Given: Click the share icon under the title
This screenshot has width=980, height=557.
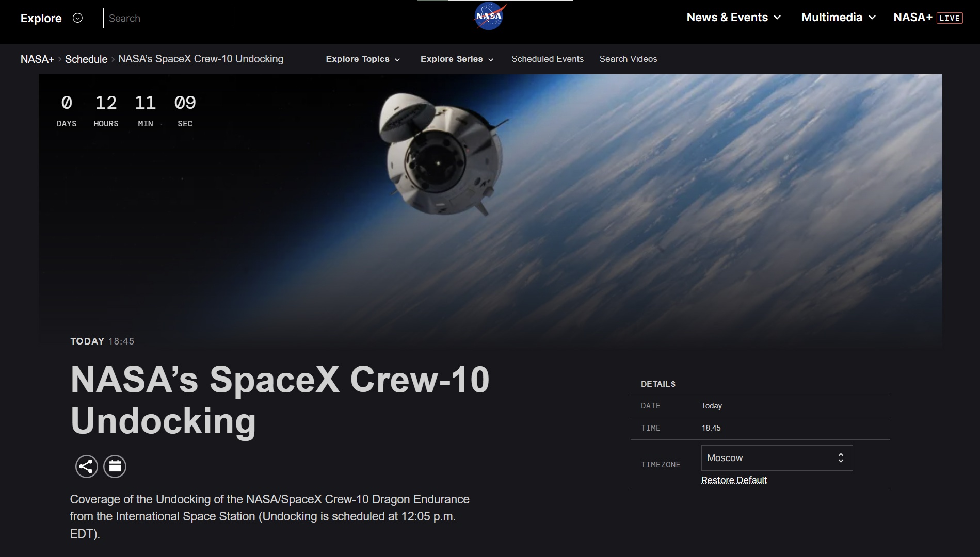Looking at the screenshot, I should click(86, 467).
